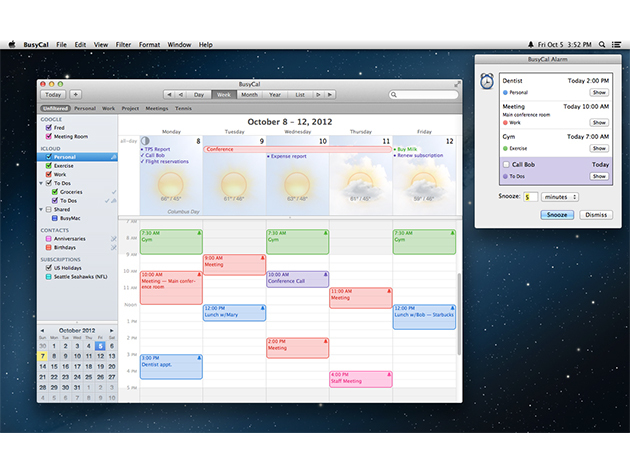Switch to Day view
The image size is (630, 473).
coord(199,94)
